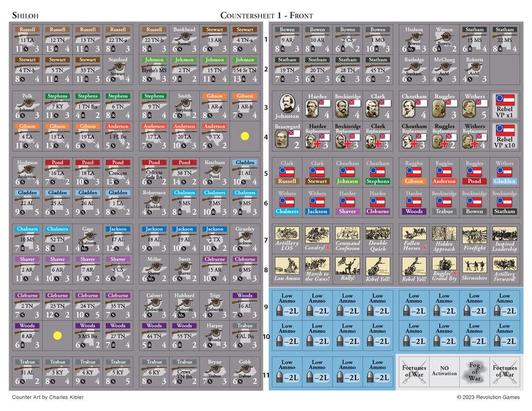Select the Watson artillery counter
532x411 pixels.
click(444, 39)
